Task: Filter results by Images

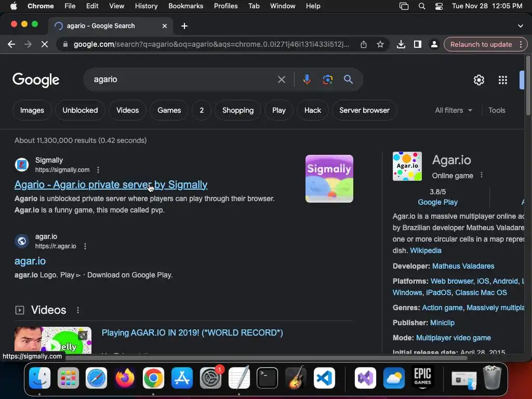Action: (x=32, y=110)
